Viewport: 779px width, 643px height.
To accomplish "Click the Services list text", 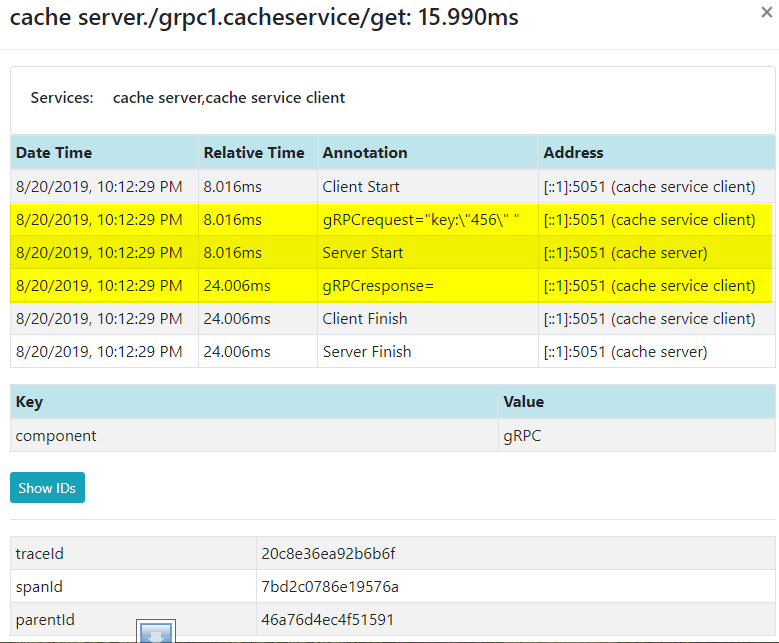I will tap(229, 98).
